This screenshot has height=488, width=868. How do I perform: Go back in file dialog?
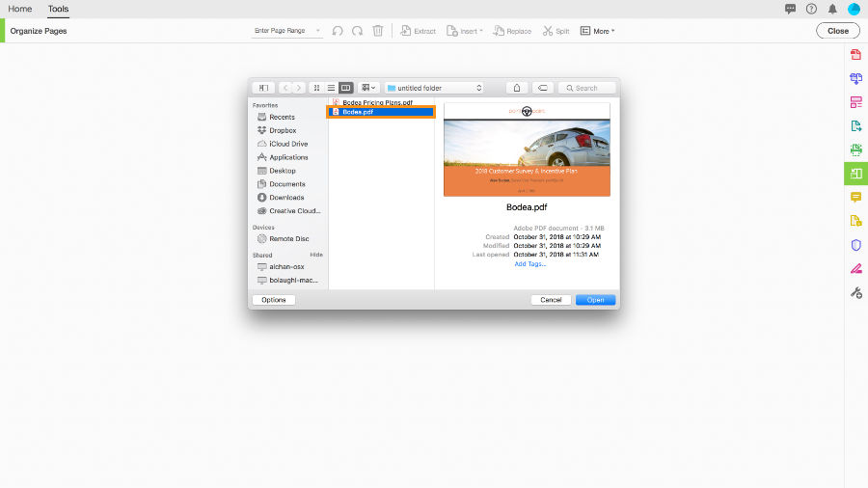(x=285, y=88)
